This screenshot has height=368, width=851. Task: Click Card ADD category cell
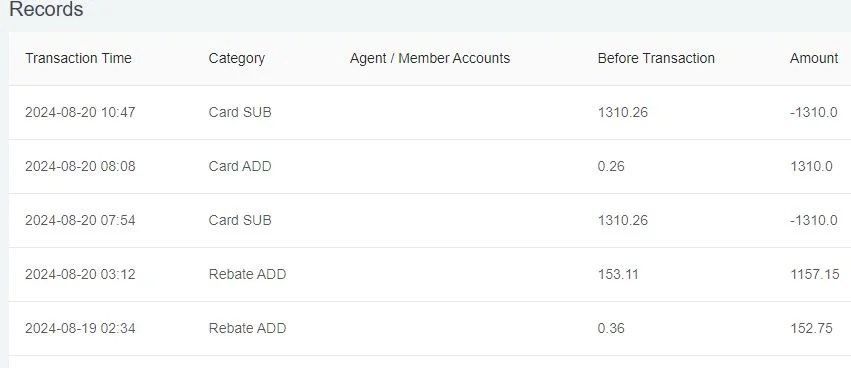click(x=240, y=166)
